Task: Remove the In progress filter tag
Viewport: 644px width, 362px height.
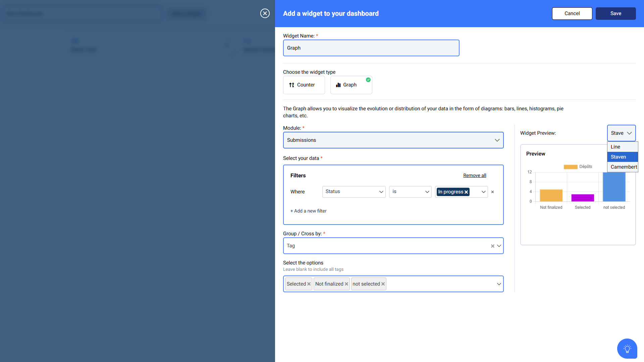Action: point(466,192)
